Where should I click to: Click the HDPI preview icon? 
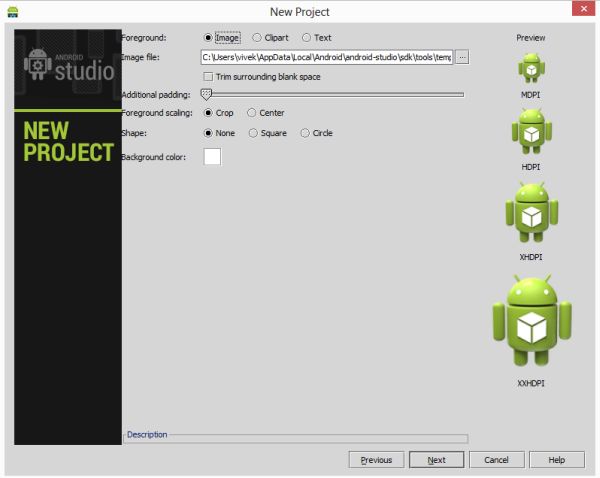pos(532,131)
